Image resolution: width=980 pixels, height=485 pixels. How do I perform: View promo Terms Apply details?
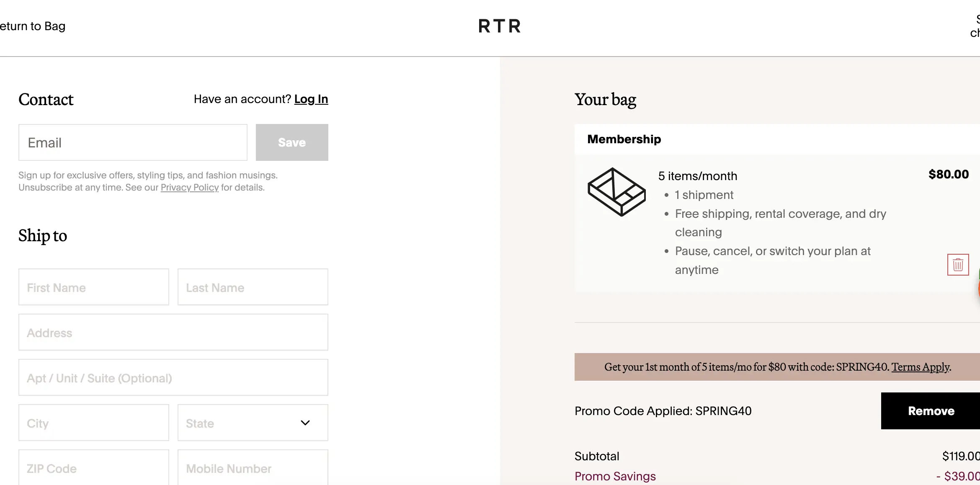coord(921,367)
